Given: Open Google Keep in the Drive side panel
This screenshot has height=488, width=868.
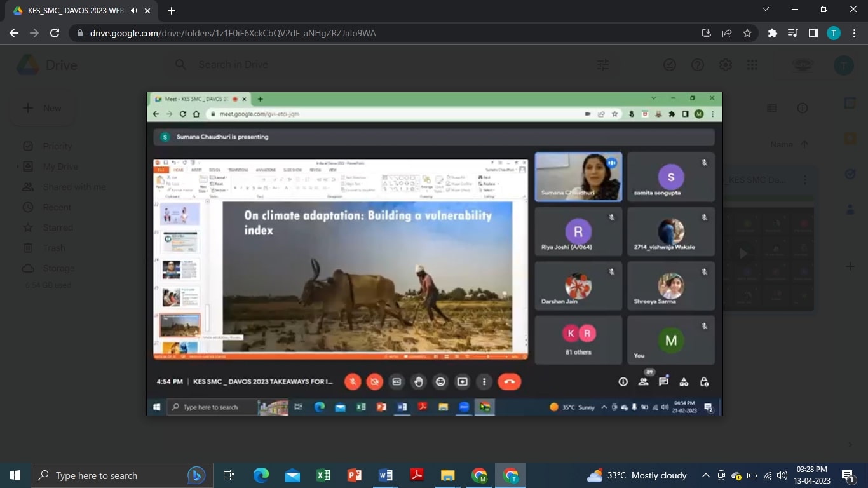Looking at the screenshot, I should coord(850,139).
